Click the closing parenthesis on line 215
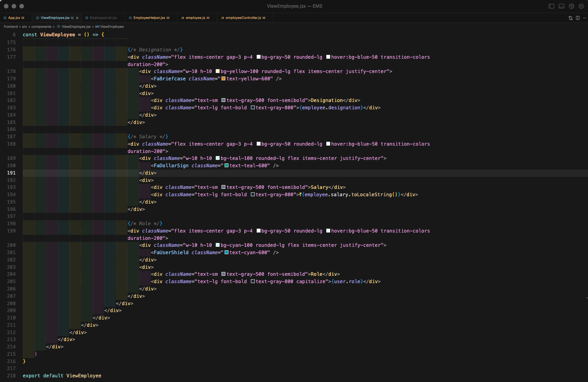The image size is (588, 382). [x=36, y=354]
